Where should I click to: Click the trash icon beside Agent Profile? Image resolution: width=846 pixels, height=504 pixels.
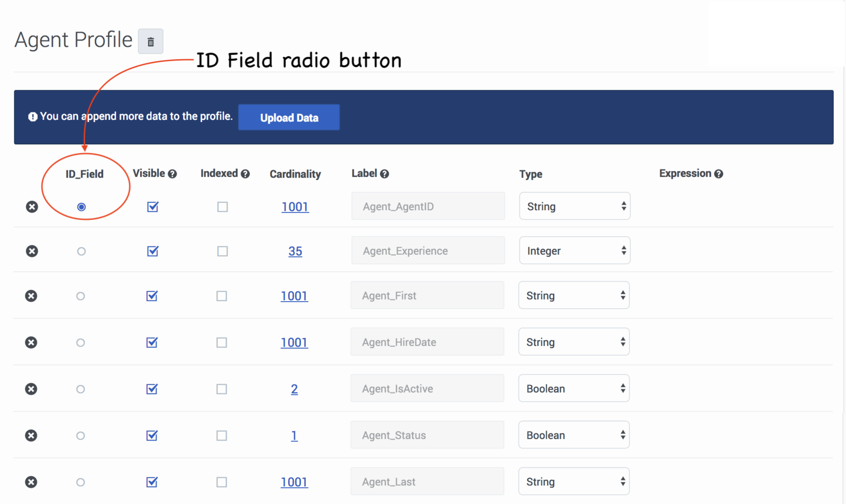[x=151, y=42]
